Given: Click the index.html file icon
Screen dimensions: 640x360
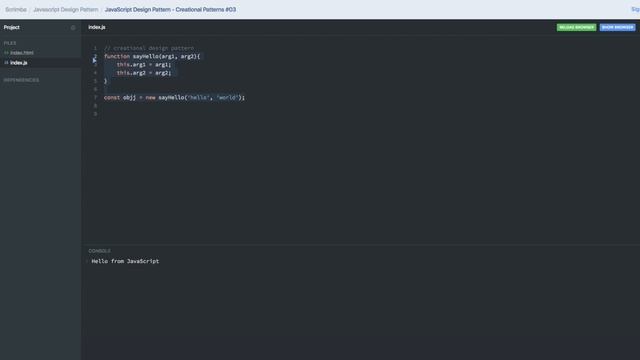Looking at the screenshot, I should (x=6, y=53).
